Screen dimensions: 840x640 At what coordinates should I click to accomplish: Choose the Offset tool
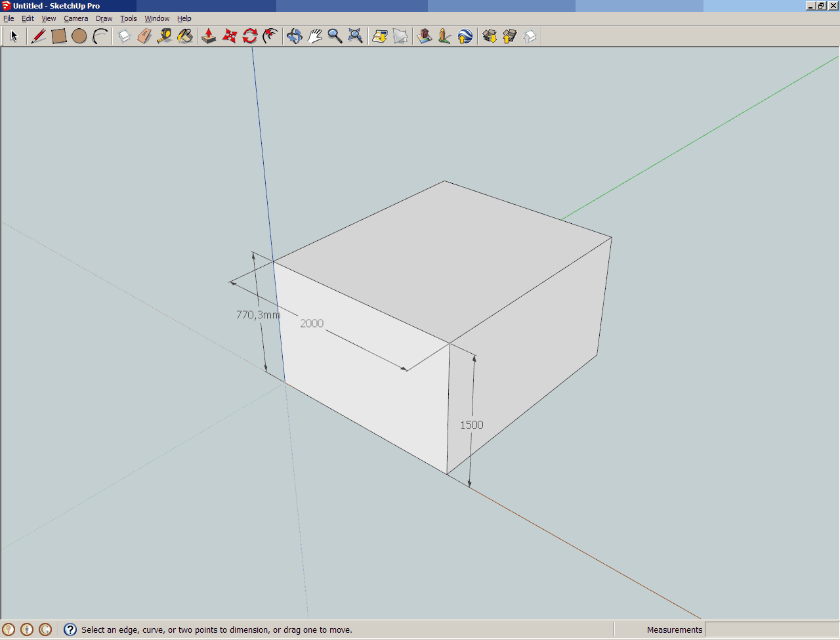point(270,36)
